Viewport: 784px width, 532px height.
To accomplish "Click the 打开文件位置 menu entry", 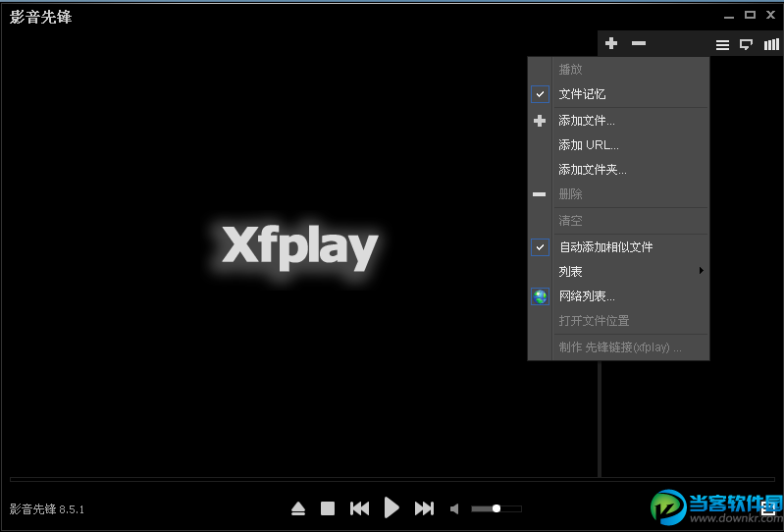I will click(x=618, y=321).
